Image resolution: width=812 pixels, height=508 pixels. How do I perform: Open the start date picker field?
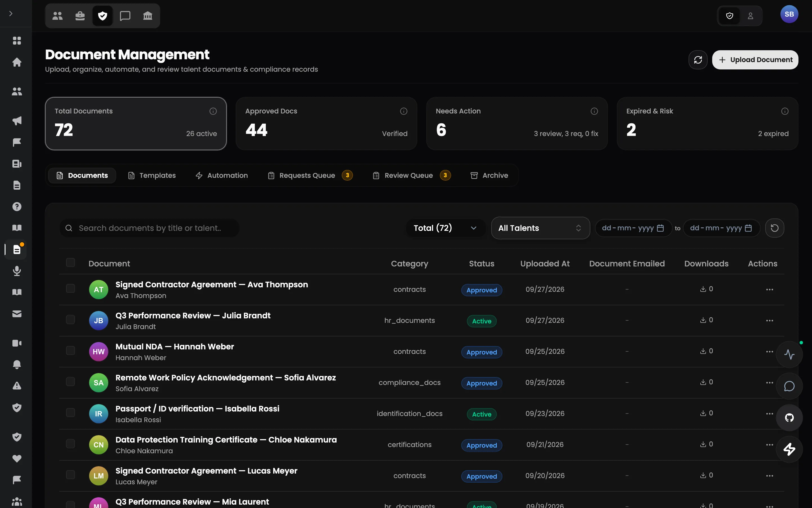[633, 228]
